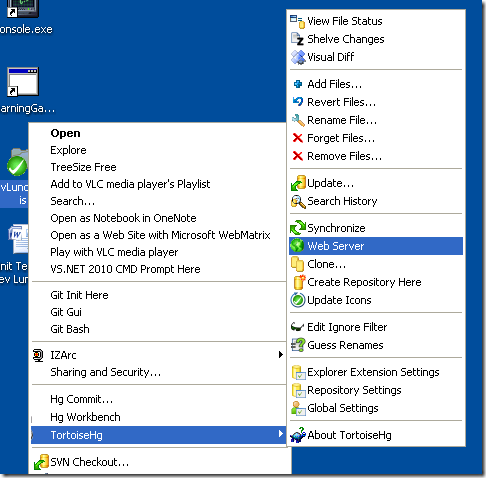Click the View File Status icon
486x478 pixels.
(x=297, y=21)
